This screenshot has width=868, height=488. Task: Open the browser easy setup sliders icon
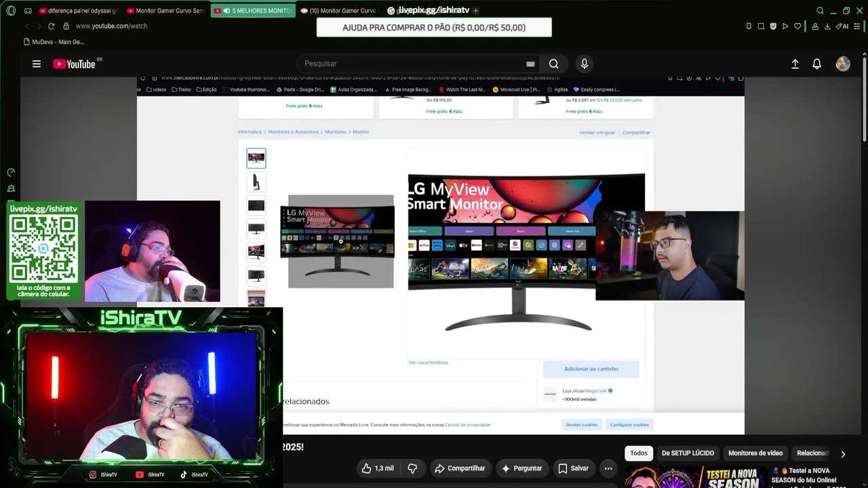click(856, 26)
